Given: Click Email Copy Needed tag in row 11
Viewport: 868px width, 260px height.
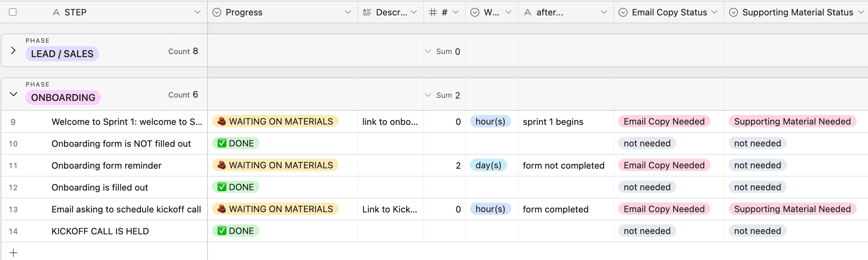Looking at the screenshot, I should (x=664, y=165).
